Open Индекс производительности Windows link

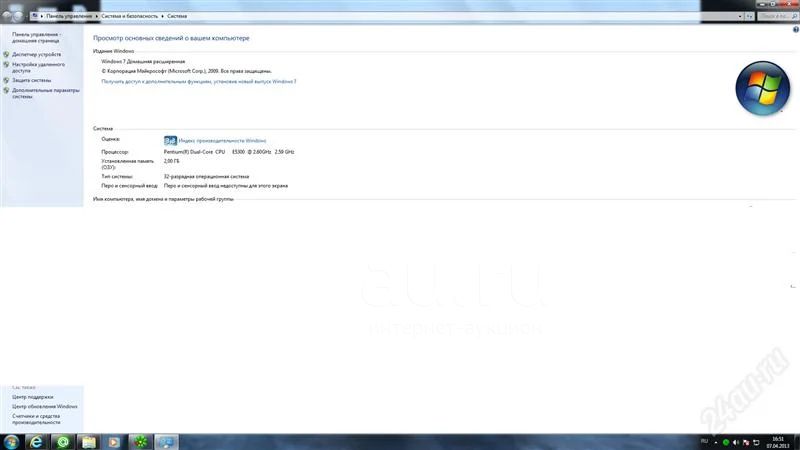click(222, 140)
